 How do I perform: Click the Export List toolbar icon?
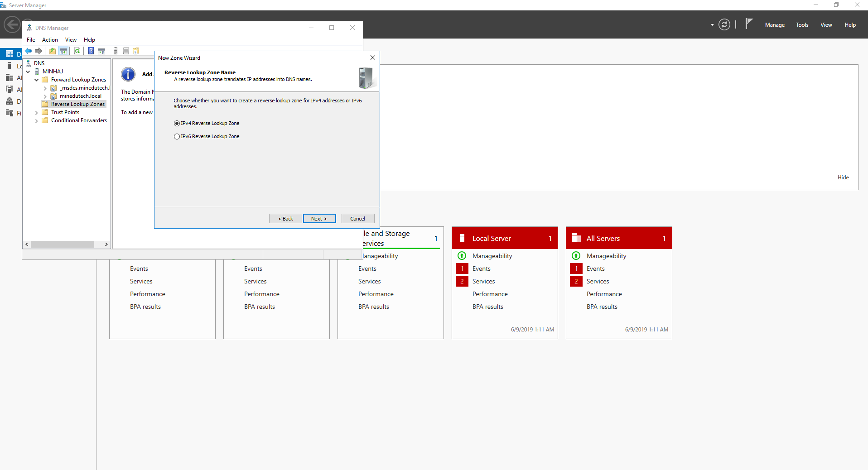click(x=126, y=51)
